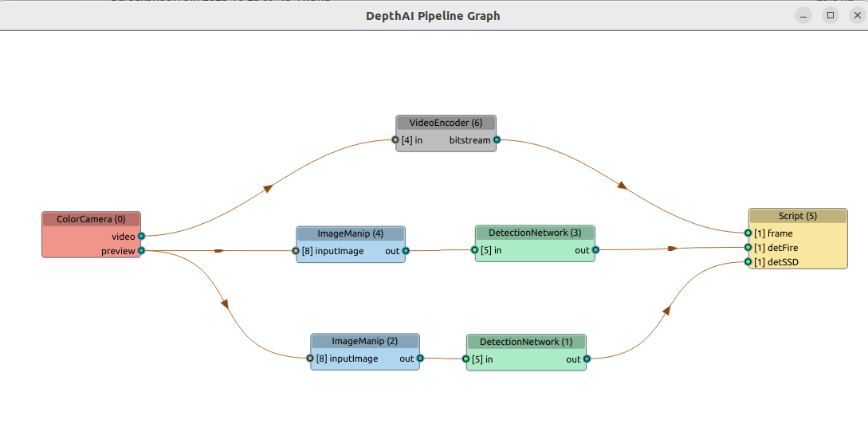Viewport: 868px width, 439px height.
Task: Click the ColorCamera preview output port
Action: click(141, 250)
